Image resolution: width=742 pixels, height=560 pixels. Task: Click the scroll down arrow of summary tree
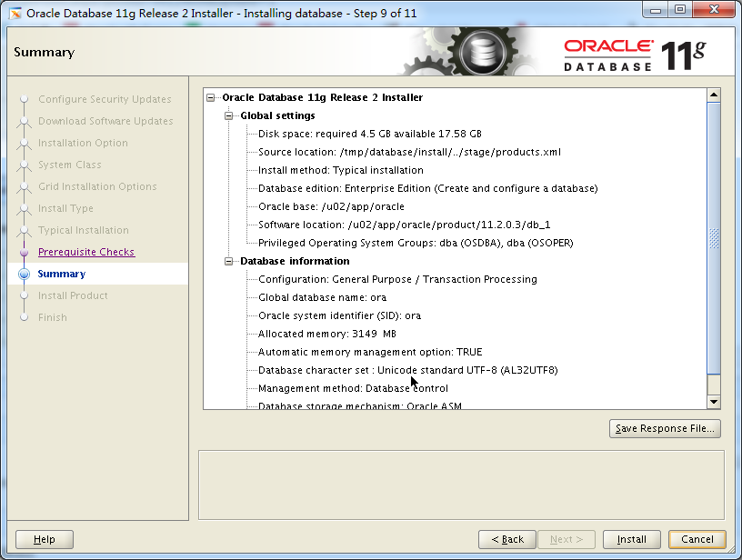tap(714, 402)
